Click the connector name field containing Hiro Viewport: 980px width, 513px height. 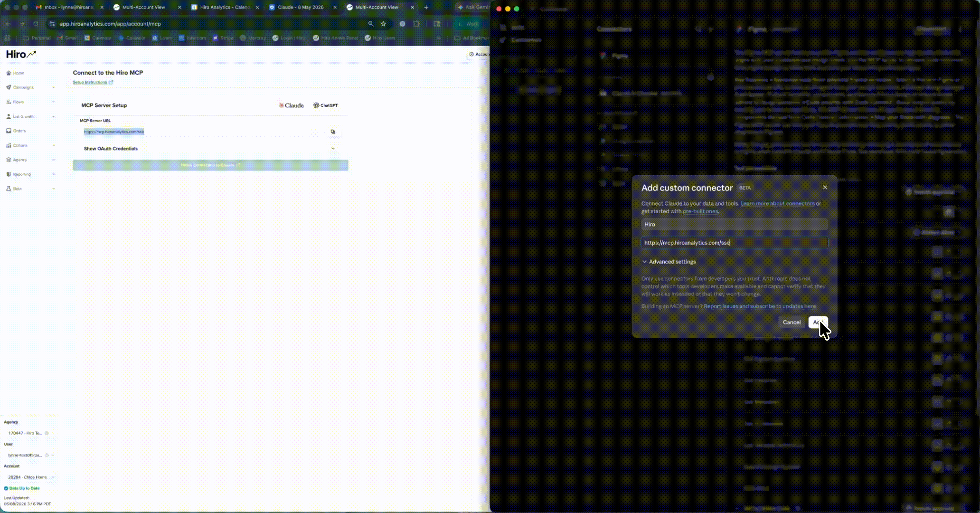click(x=735, y=224)
